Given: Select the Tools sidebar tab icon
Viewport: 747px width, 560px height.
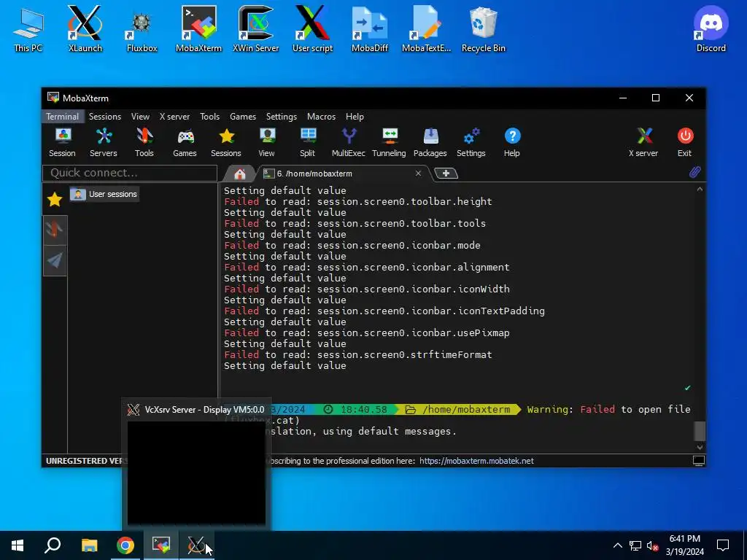Looking at the screenshot, I should [x=55, y=230].
